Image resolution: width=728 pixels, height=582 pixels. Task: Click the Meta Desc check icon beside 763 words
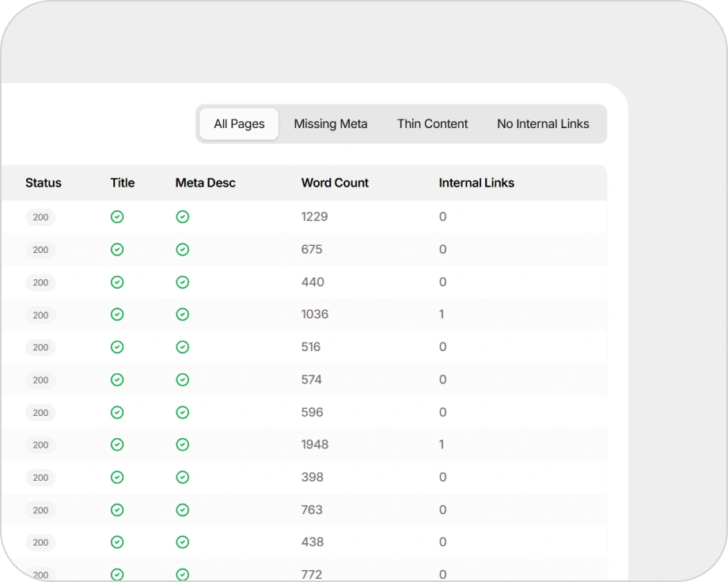pos(182,509)
